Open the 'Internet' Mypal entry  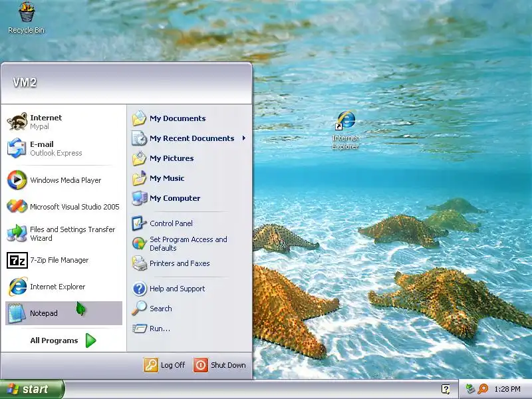[64, 122]
